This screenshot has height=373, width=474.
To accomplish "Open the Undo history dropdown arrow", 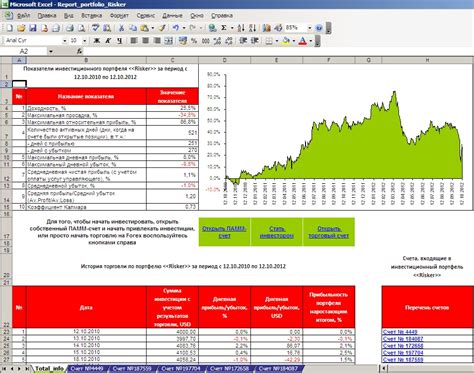I will (184, 28).
